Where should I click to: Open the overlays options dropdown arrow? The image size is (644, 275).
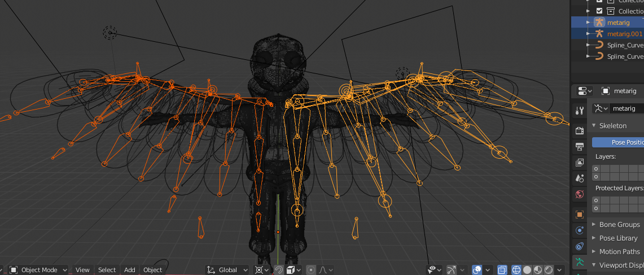(488, 270)
